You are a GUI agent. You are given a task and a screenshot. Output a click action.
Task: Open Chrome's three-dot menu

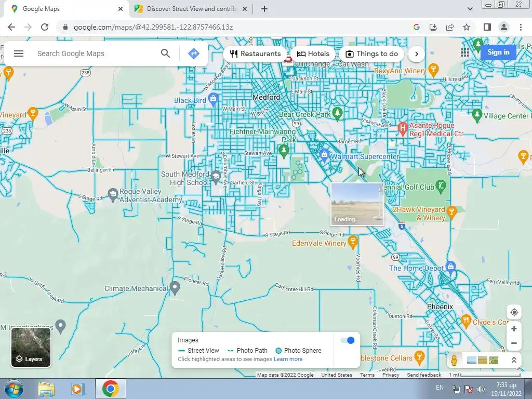[x=521, y=27]
